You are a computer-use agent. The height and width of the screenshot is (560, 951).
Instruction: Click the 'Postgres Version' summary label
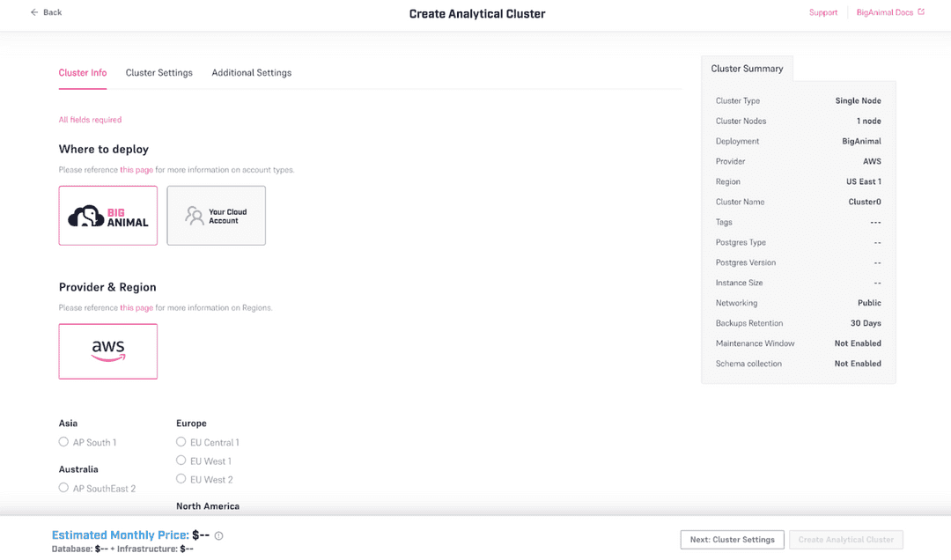(746, 262)
